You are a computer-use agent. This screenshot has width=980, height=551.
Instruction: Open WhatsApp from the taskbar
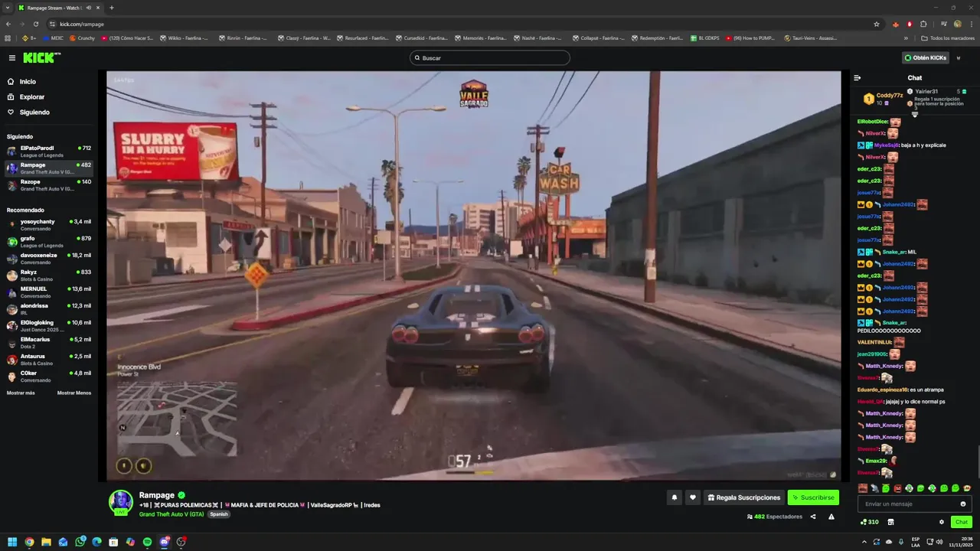(x=80, y=542)
